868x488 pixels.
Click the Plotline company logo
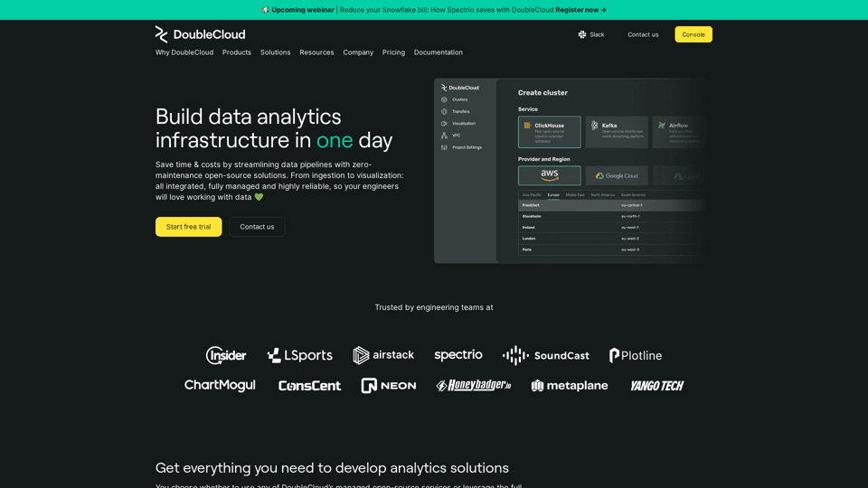[x=636, y=355]
